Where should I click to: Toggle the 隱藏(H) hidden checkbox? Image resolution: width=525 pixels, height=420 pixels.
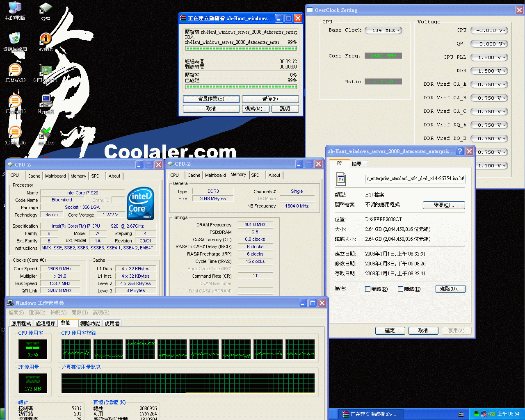[x=400, y=289]
